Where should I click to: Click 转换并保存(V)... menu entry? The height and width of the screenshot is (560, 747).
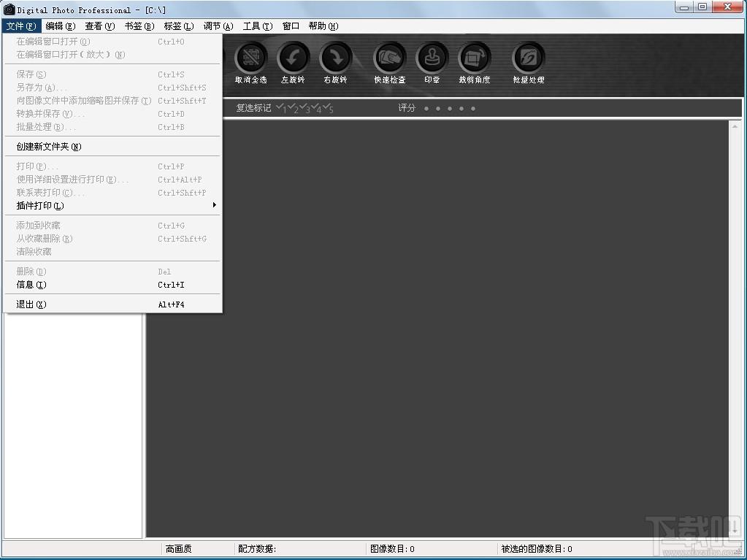[x=112, y=114]
